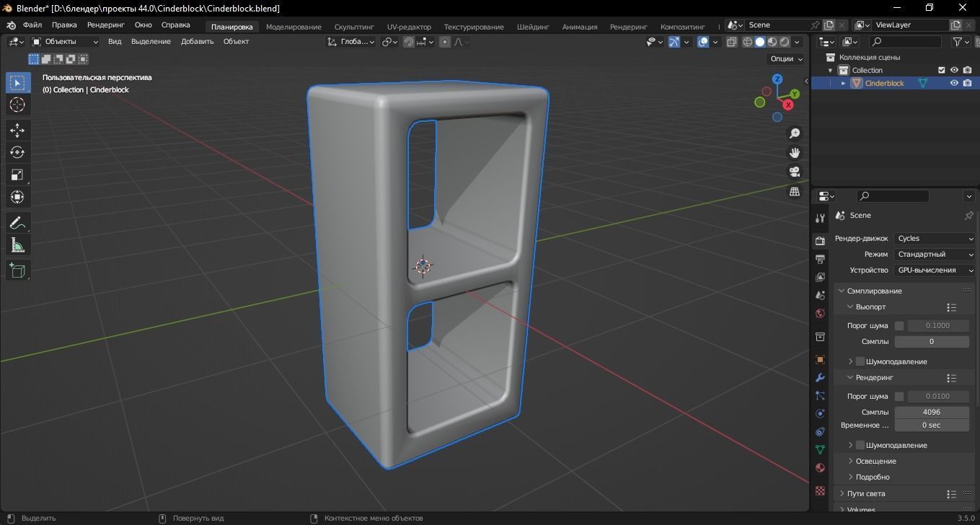Enable render denoising checkbox
Screen dimensions: 980x525
860,445
